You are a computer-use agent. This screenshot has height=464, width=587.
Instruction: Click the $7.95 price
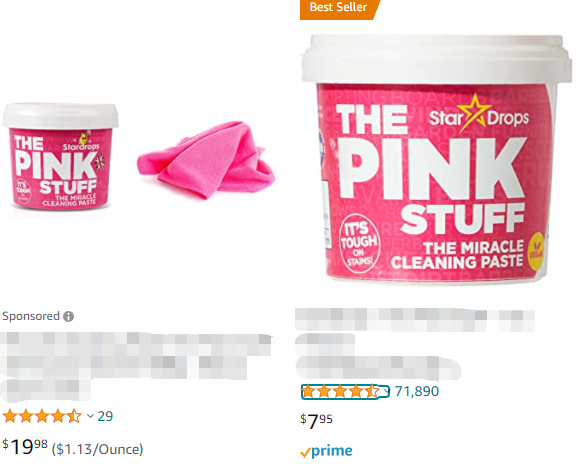[316, 421]
